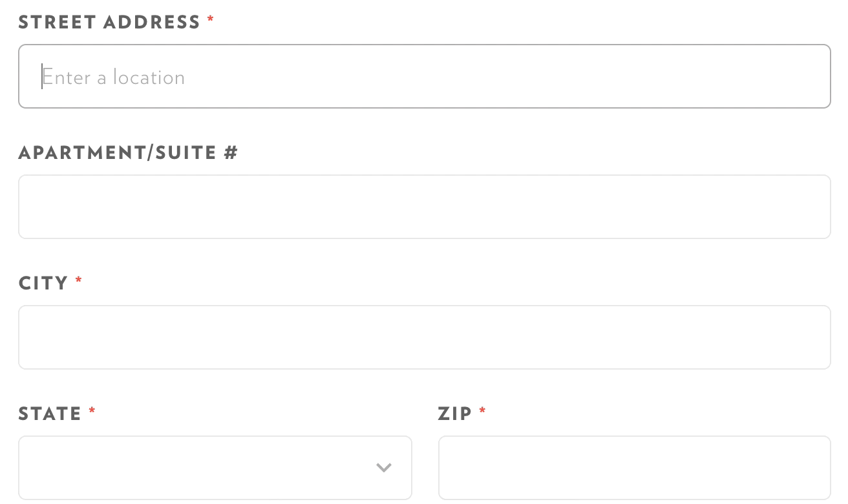Click the "Street Address" label
This screenshot has height=504, width=848.
pos(109,23)
